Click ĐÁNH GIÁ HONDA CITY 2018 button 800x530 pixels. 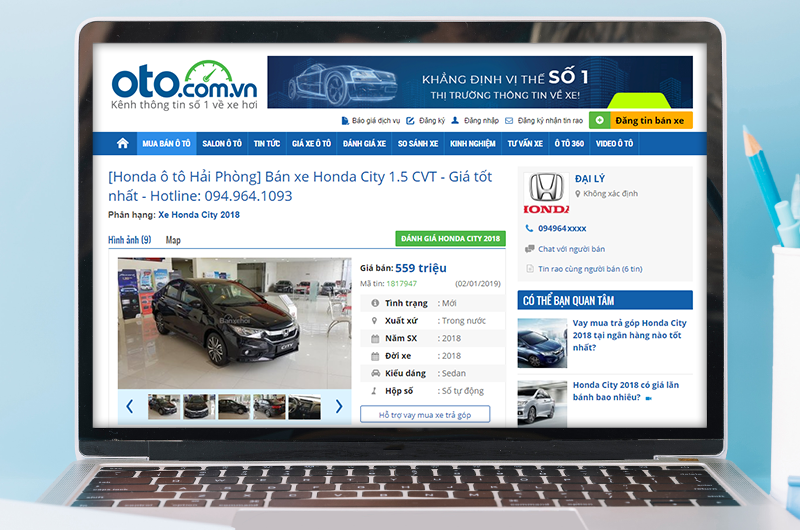[x=451, y=238]
